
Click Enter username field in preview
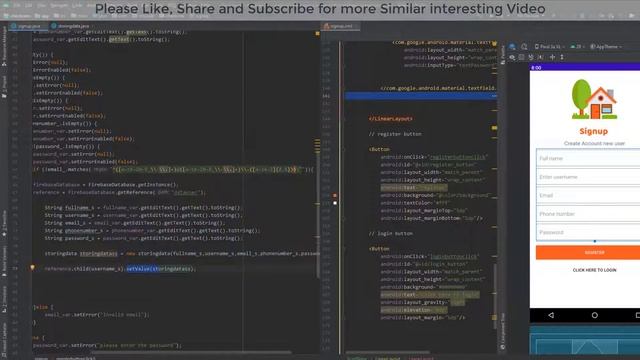point(588,177)
